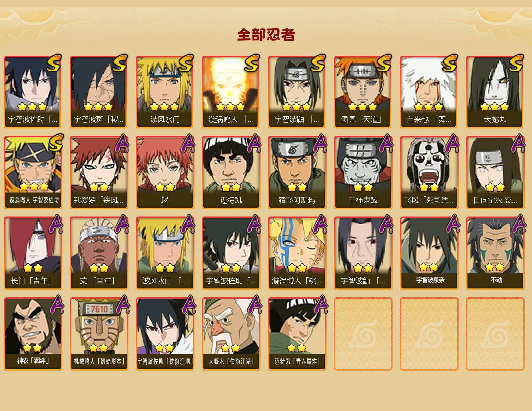The width and height of the screenshot is (532, 411).
Task: Open the 大蛇丸 ninja card
Action: coord(495,92)
